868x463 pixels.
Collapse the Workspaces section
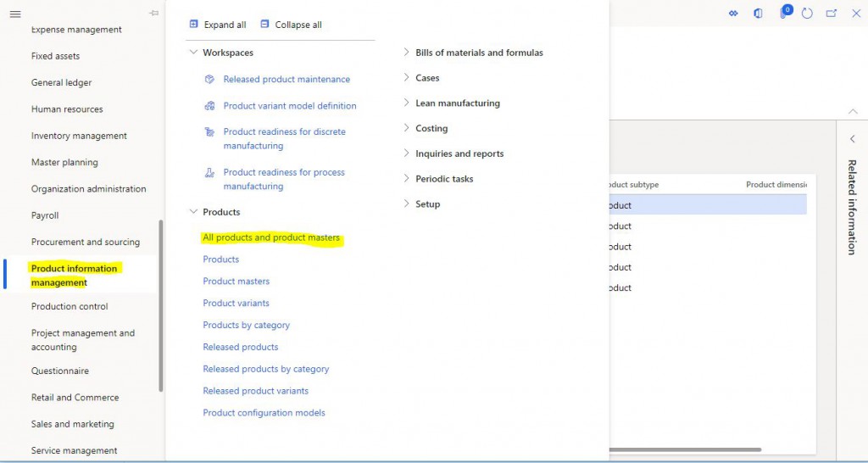[x=194, y=53]
